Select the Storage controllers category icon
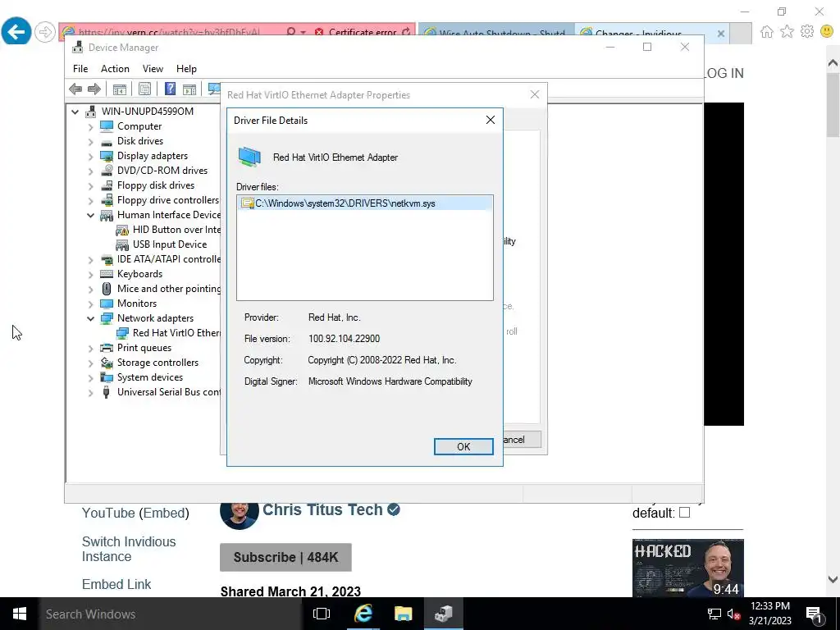 (x=107, y=363)
